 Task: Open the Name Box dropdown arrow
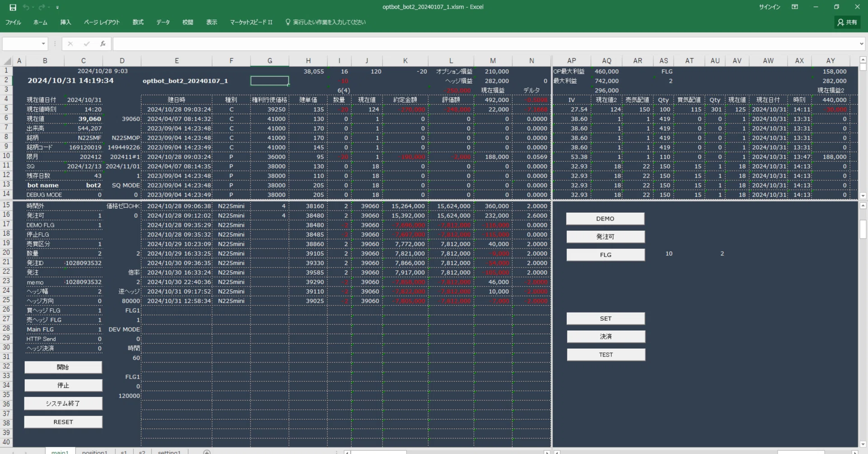point(43,44)
